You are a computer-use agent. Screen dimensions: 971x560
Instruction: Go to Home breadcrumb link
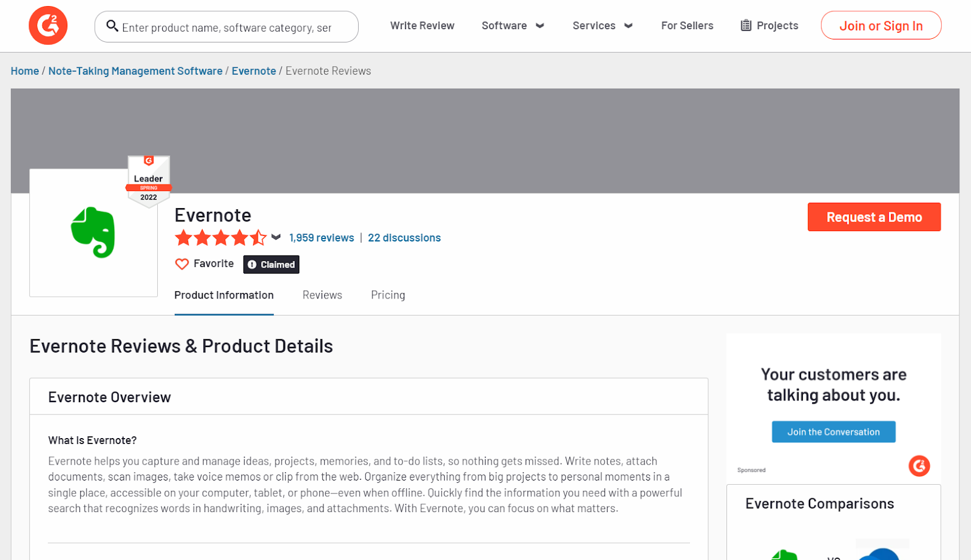(x=25, y=71)
